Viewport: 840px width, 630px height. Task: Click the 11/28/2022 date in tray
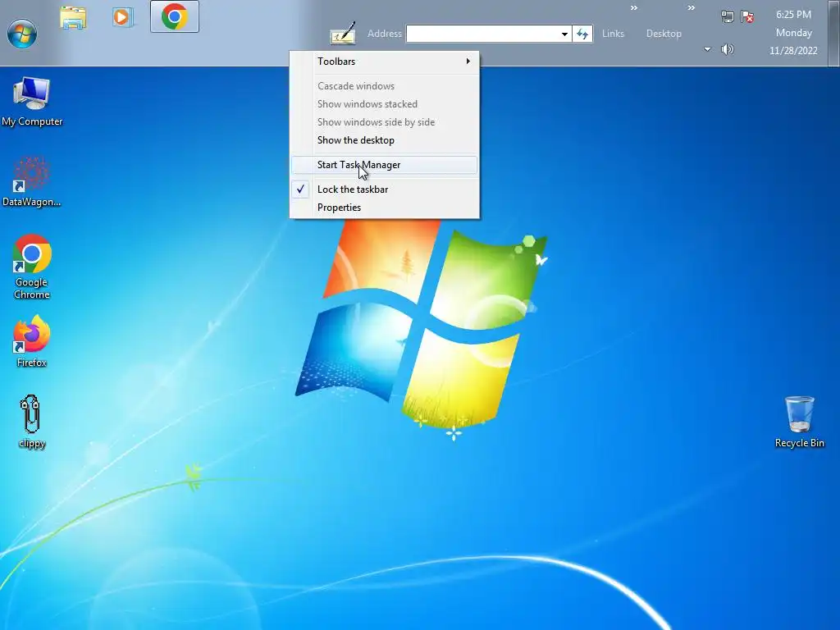coord(793,51)
